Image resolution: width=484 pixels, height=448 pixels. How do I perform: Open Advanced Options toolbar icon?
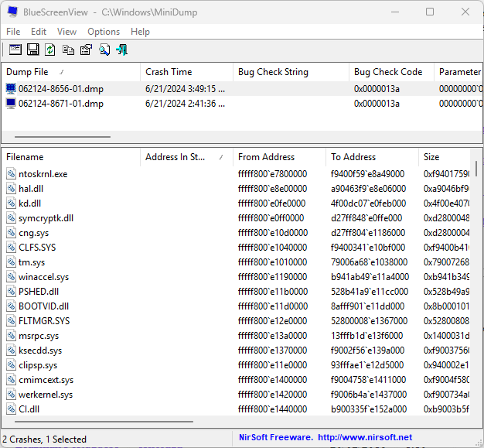[x=15, y=50]
